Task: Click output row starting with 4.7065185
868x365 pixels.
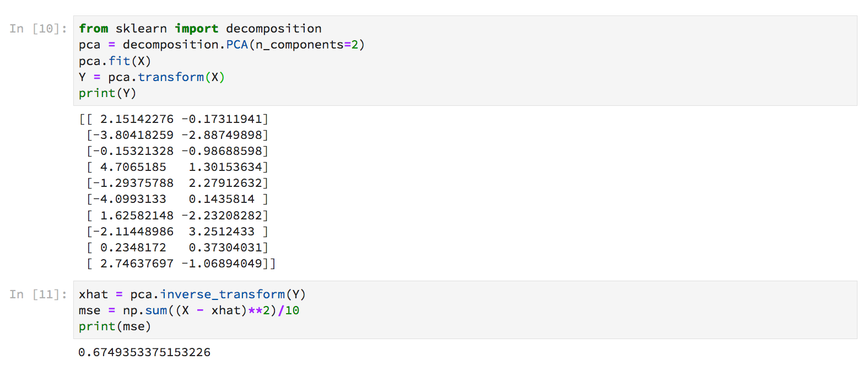Action: 177,167
